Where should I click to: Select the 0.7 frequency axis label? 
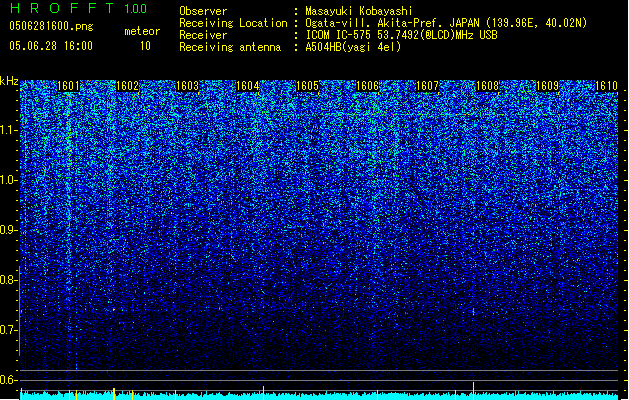pyautogui.click(x=8, y=330)
